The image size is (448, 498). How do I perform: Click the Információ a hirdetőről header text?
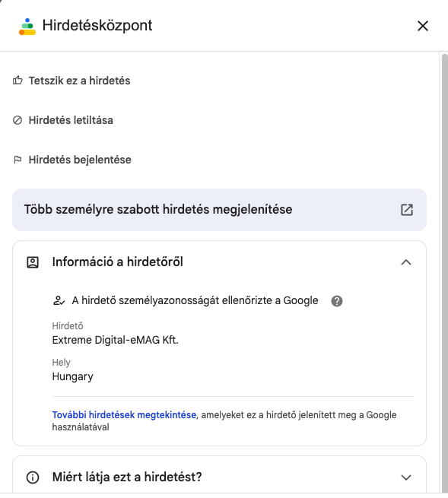[118, 262]
